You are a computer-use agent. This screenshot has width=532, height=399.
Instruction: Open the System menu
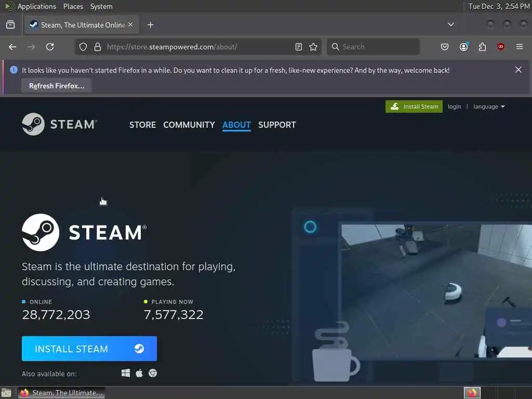pyautogui.click(x=101, y=6)
